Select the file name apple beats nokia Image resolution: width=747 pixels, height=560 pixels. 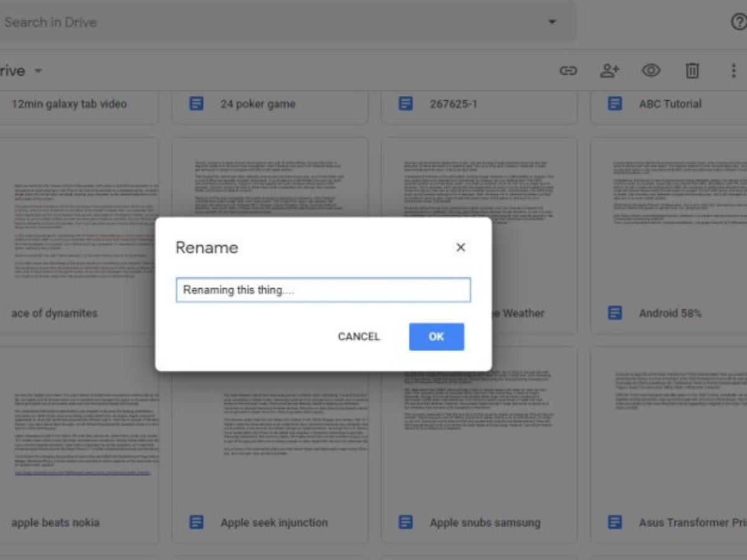55,522
